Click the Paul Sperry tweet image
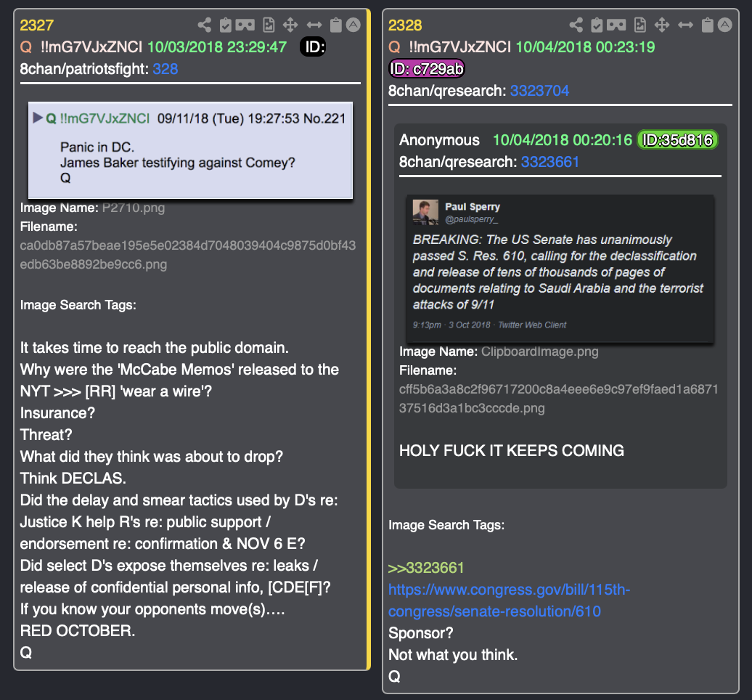Viewport: 752px width, 700px height. pyautogui.click(x=560, y=269)
